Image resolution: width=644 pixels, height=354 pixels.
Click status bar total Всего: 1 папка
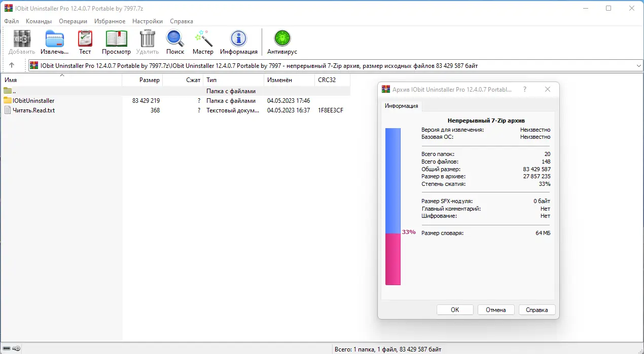coord(387,349)
